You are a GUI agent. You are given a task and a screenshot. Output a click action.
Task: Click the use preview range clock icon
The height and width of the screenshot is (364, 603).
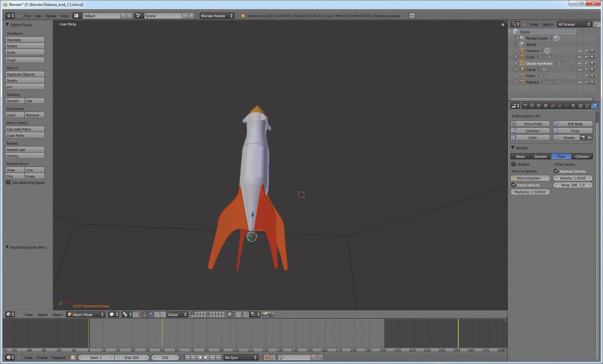pos(73,357)
